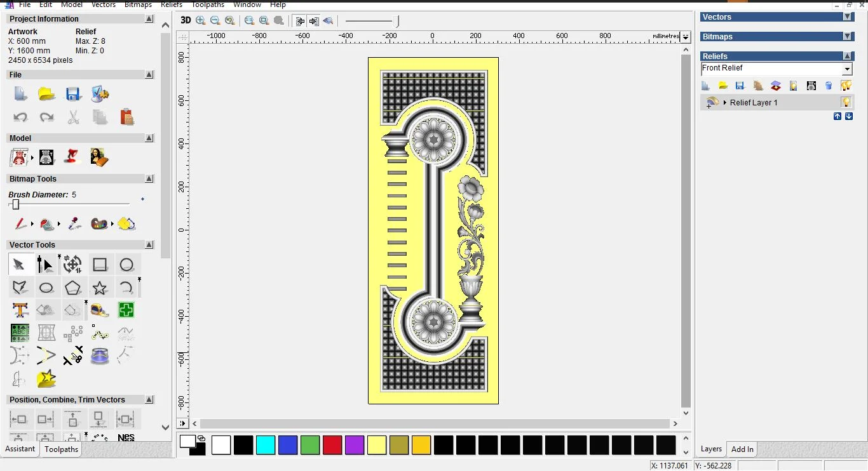
Task: Collapse the Project Information section
Action: pos(149,19)
